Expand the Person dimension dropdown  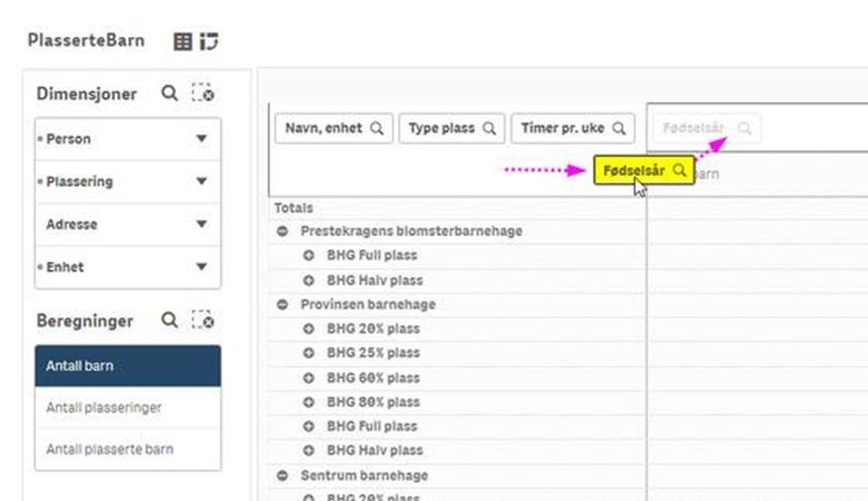(201, 139)
